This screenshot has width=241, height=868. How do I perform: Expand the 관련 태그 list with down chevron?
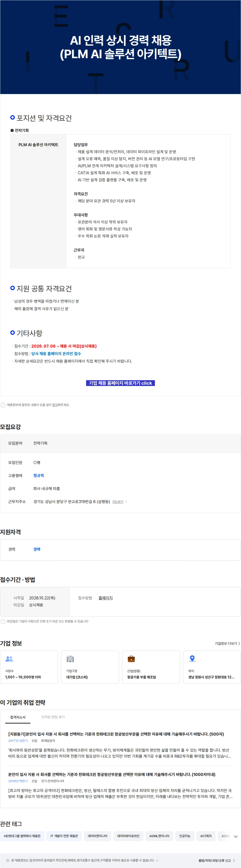tap(236, 836)
